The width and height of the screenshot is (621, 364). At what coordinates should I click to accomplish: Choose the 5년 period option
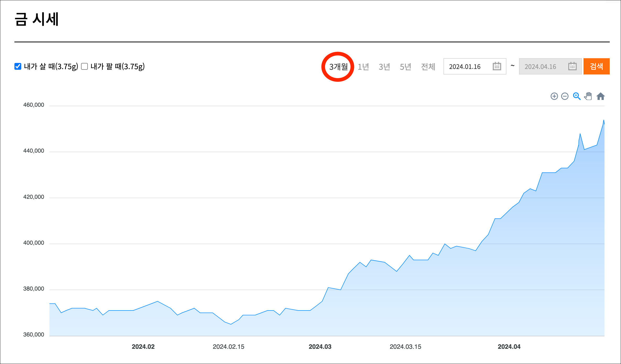coord(405,67)
